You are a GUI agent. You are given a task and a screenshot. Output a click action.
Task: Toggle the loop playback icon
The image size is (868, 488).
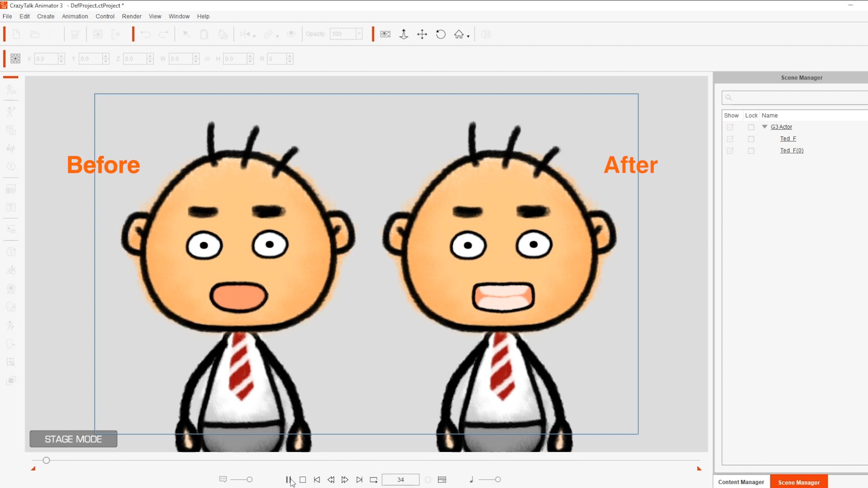(x=373, y=479)
